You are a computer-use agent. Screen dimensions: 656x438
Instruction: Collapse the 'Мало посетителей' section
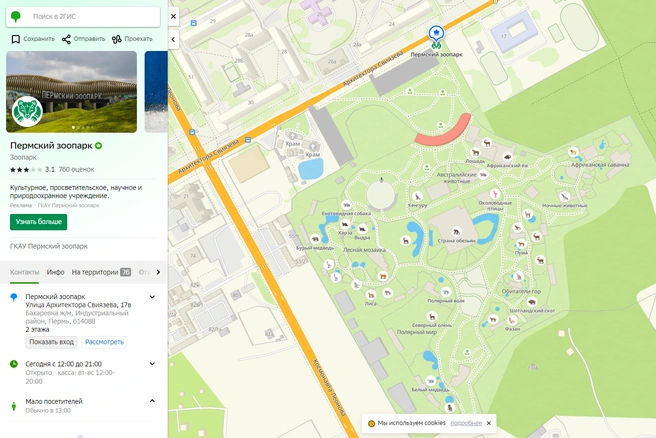[152, 401]
